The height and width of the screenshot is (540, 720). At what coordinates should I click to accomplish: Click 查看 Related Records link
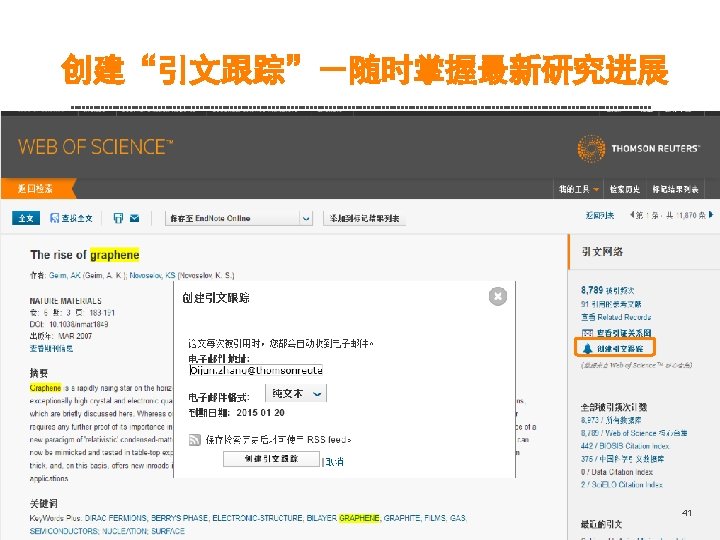tap(616, 317)
